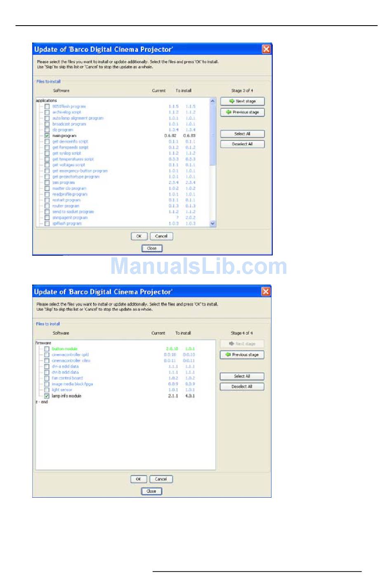Click Close in Stage 3 of 4 dialog
This screenshot has height=577, width=392.
click(152, 248)
